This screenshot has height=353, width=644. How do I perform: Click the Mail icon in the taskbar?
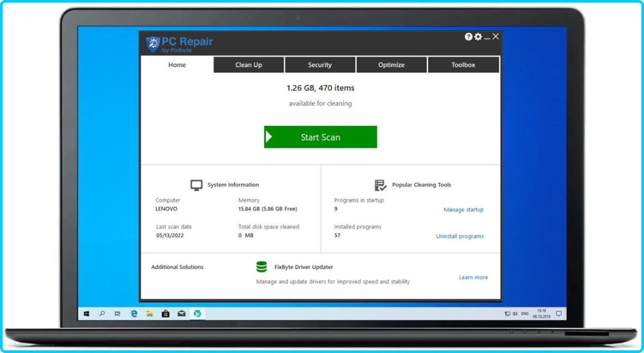tap(182, 313)
